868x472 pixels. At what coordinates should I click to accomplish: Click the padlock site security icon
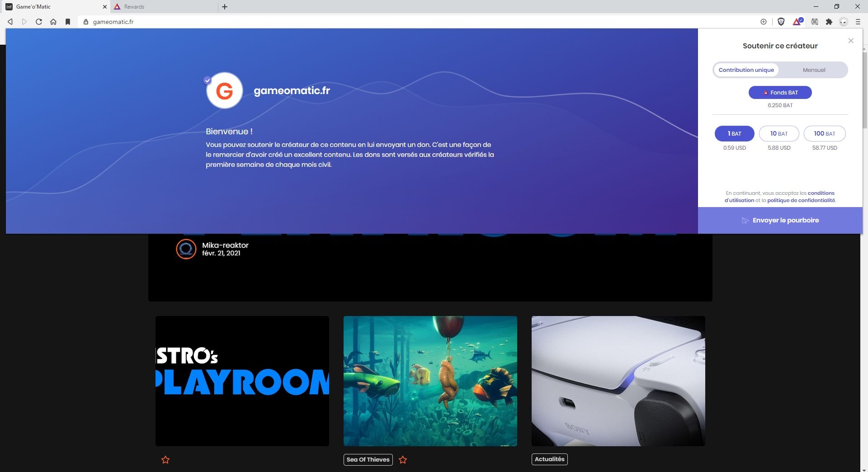tap(85, 22)
